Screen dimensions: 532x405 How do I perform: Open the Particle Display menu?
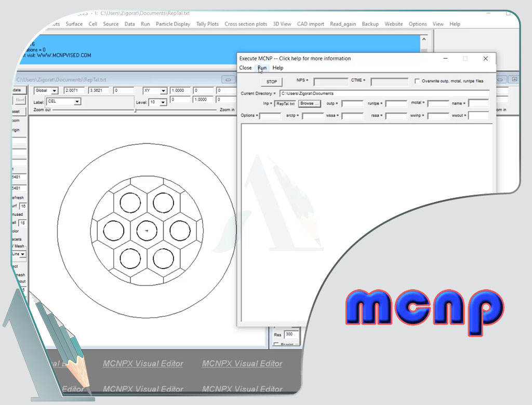tap(173, 24)
